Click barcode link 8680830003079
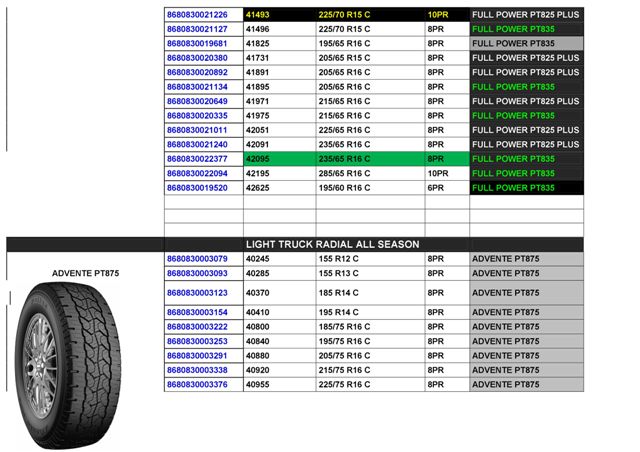 coord(197,259)
